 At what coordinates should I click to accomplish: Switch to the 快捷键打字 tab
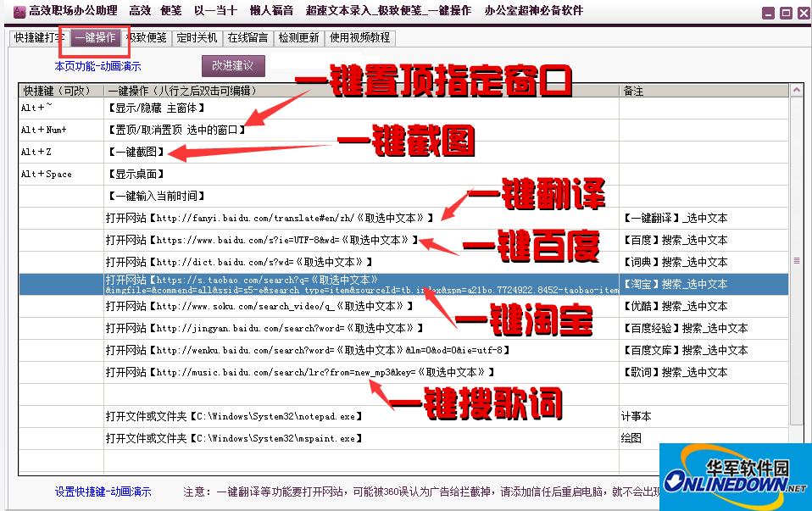[39, 38]
